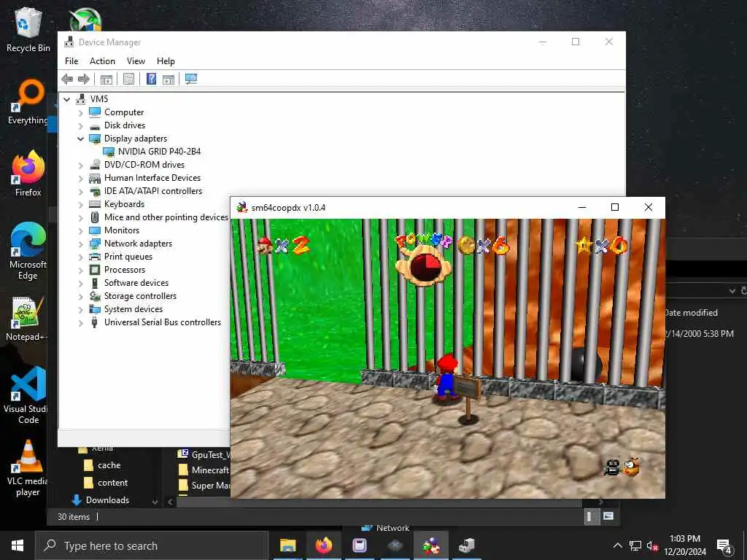The width and height of the screenshot is (747, 560).
Task: Click the sm64coopdx v1.0.4 title bar
Action: [x=400, y=208]
